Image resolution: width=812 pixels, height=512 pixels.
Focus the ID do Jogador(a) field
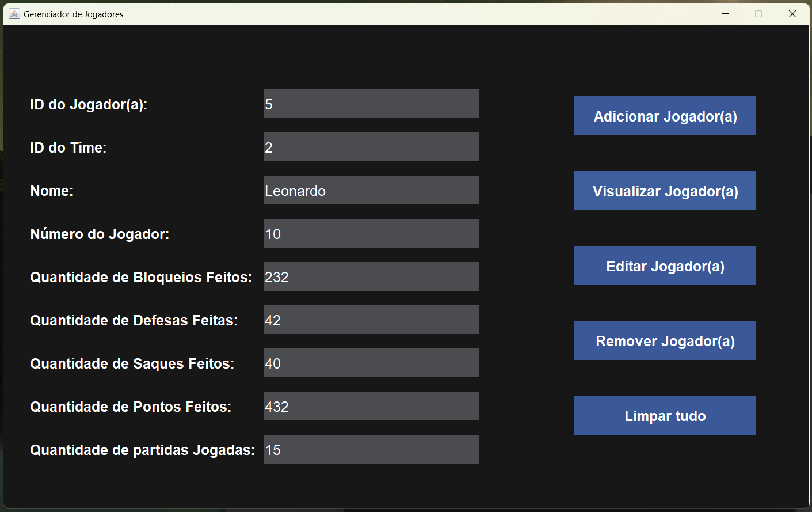pyautogui.click(x=371, y=104)
